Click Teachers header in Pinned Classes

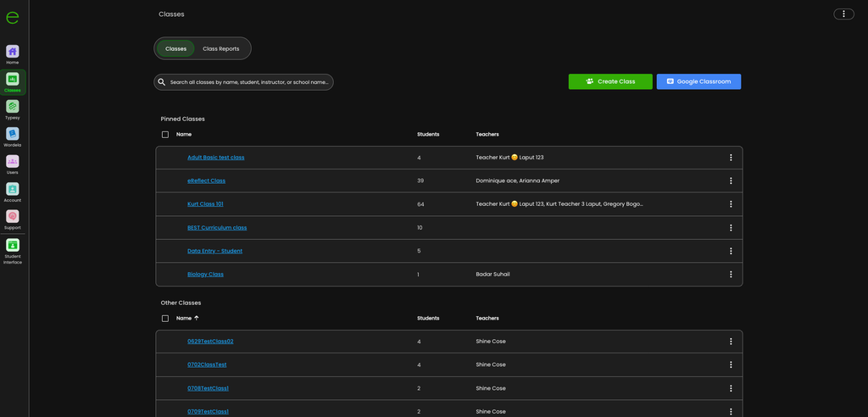click(x=487, y=135)
